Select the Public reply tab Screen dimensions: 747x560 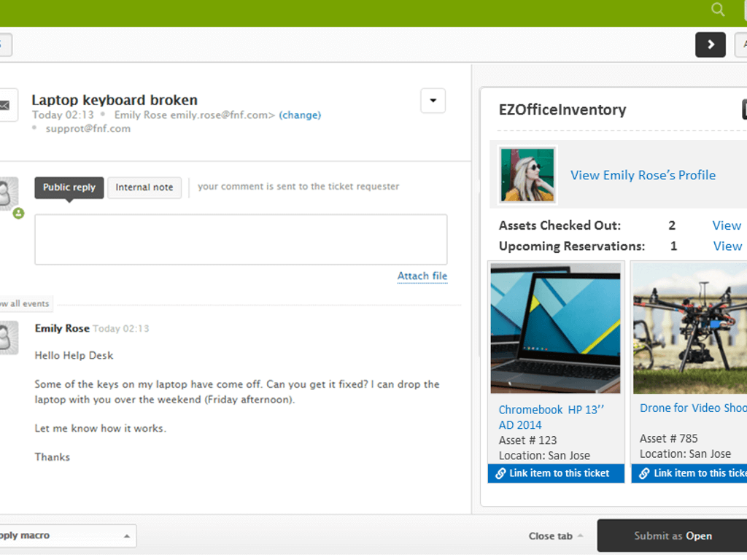click(69, 187)
